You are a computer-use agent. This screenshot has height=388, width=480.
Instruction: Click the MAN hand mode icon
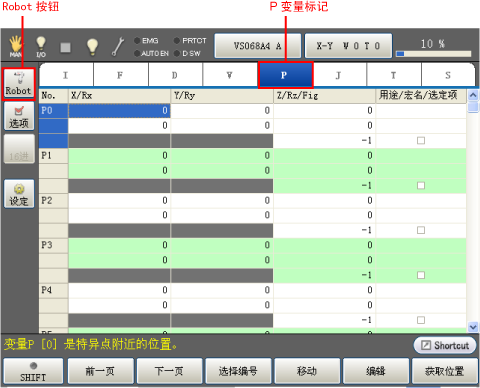tap(16, 47)
